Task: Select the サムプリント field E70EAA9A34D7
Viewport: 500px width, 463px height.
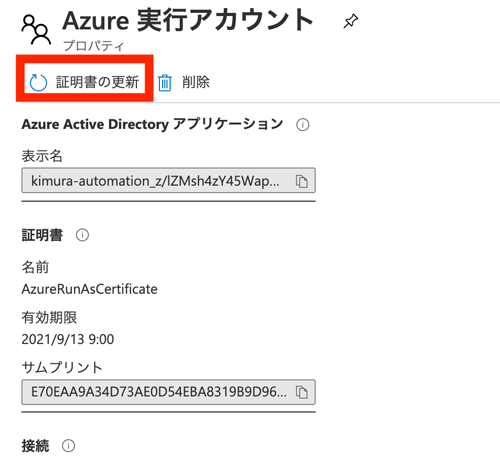Action: click(x=168, y=392)
